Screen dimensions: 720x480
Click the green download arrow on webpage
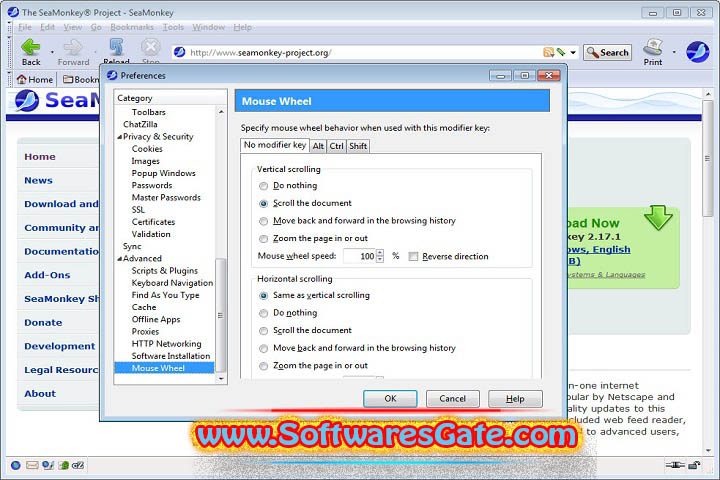coord(658,218)
